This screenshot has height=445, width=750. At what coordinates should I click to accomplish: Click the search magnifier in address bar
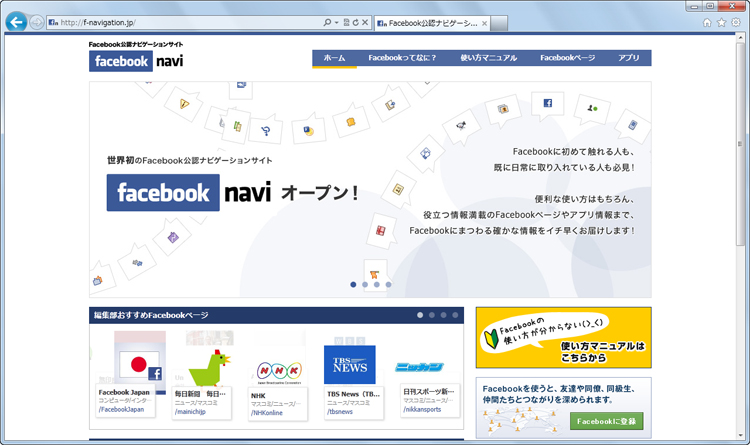click(x=327, y=22)
